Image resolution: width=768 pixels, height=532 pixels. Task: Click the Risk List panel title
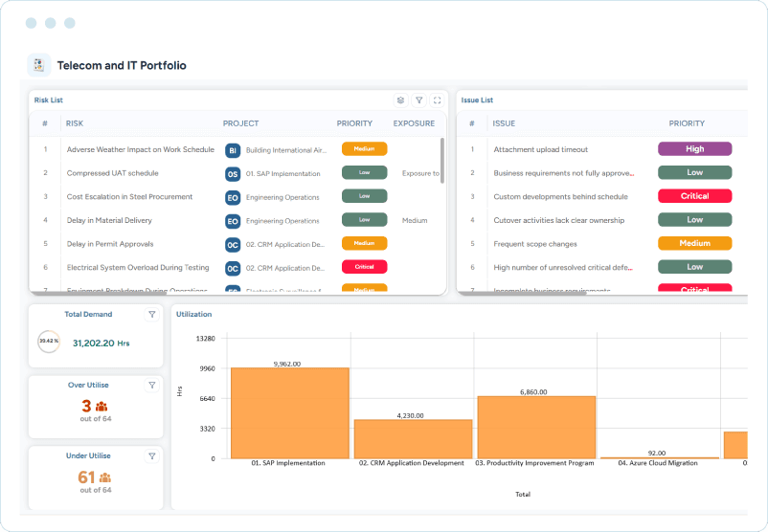[x=49, y=100]
